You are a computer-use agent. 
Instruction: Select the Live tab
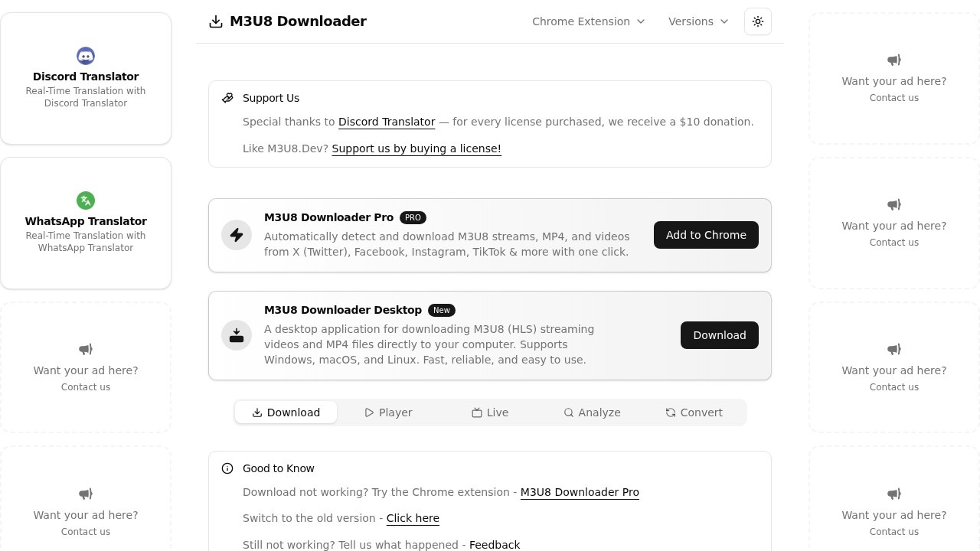490,412
